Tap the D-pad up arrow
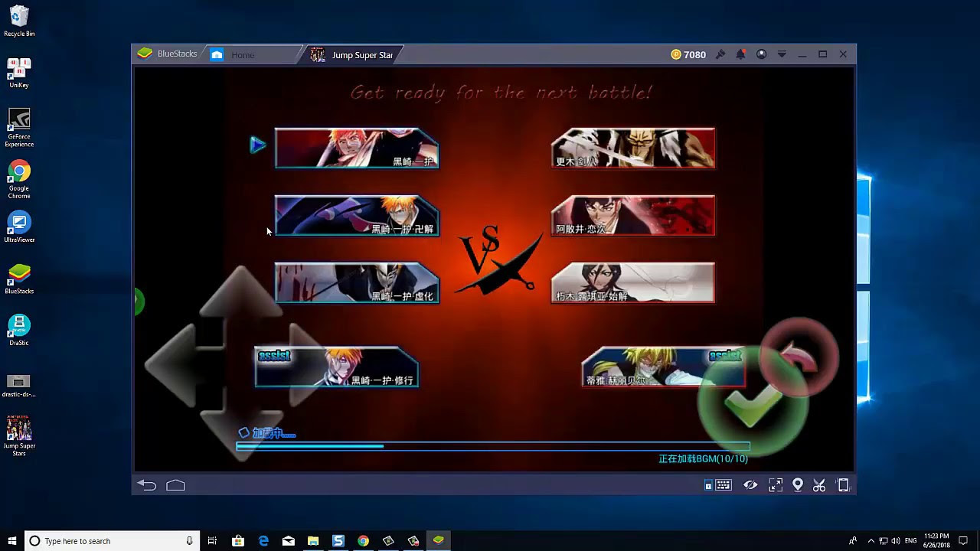This screenshot has height=551, width=980. point(240,292)
